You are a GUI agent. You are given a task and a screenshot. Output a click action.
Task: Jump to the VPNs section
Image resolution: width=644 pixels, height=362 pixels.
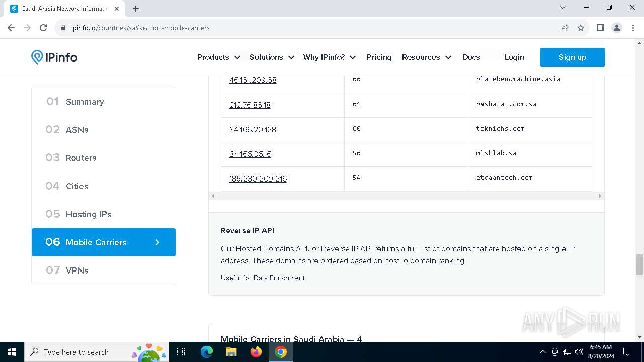click(x=104, y=270)
